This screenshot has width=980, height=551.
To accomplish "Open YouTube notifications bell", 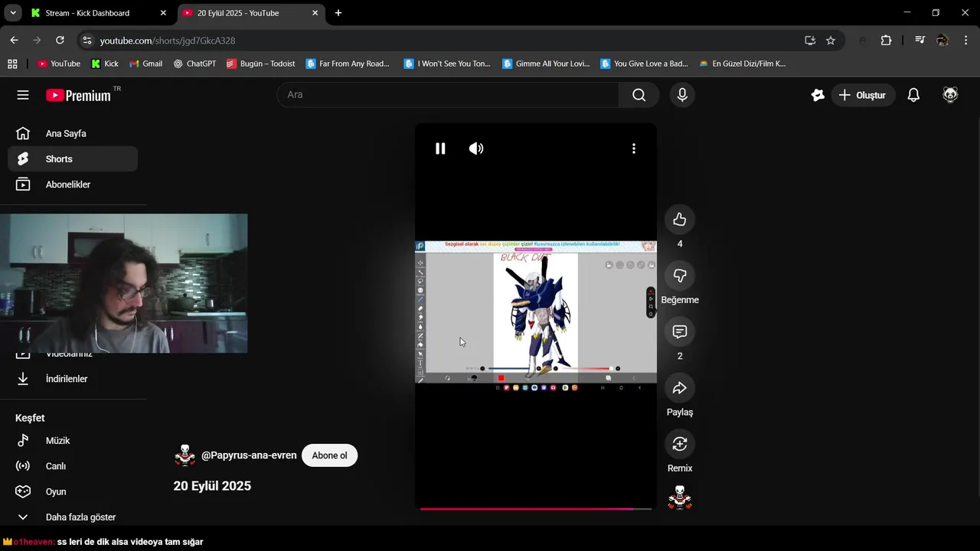I will (913, 95).
